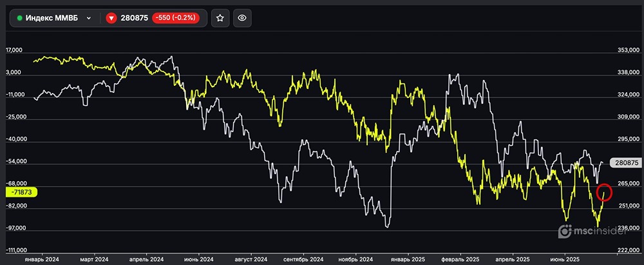Screen dimensions: 644x265
Task: Click the январь 2025 date label
Action: (408, 259)
